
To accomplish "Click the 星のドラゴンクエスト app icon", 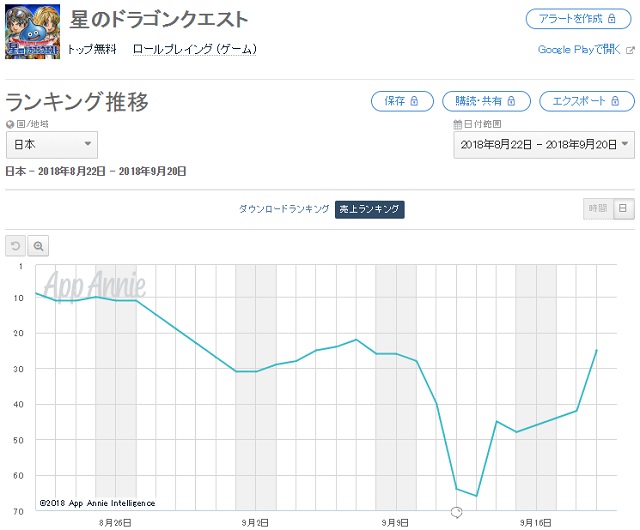I will click(x=32, y=30).
